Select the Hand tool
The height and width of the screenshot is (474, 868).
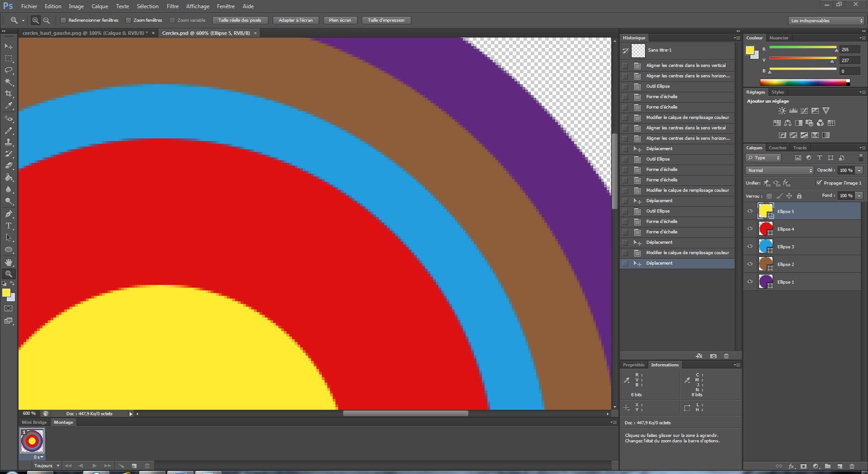coord(9,262)
